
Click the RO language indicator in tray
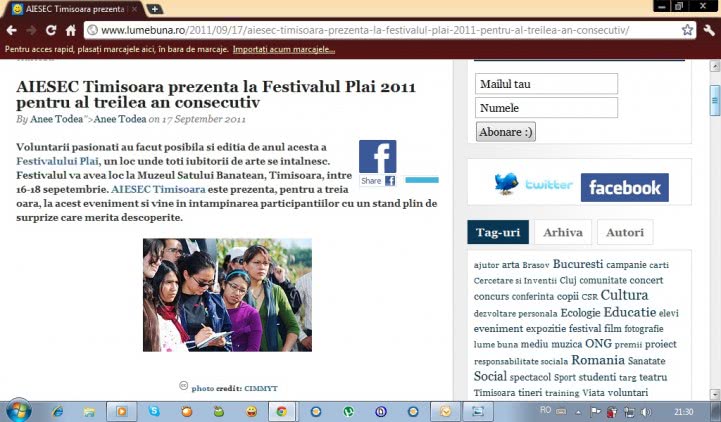coord(545,410)
